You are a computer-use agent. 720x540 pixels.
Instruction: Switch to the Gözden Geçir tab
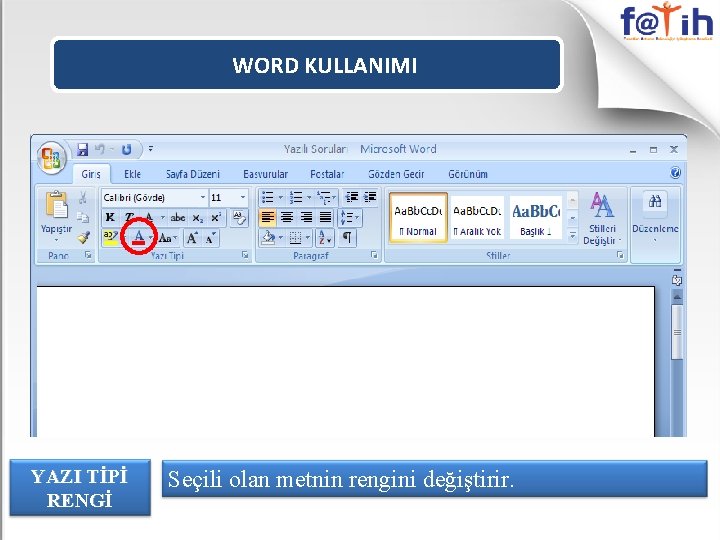pos(396,174)
